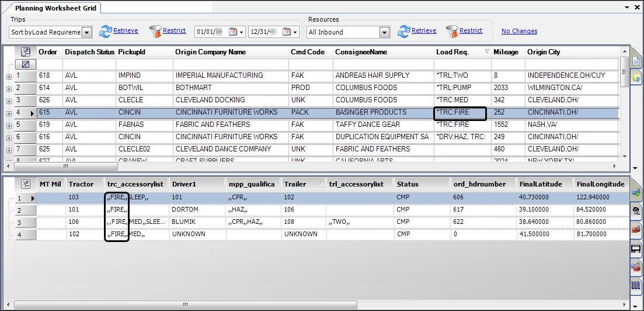Click the Resources Retrieve link
This screenshot has height=311, width=644.
tap(423, 31)
